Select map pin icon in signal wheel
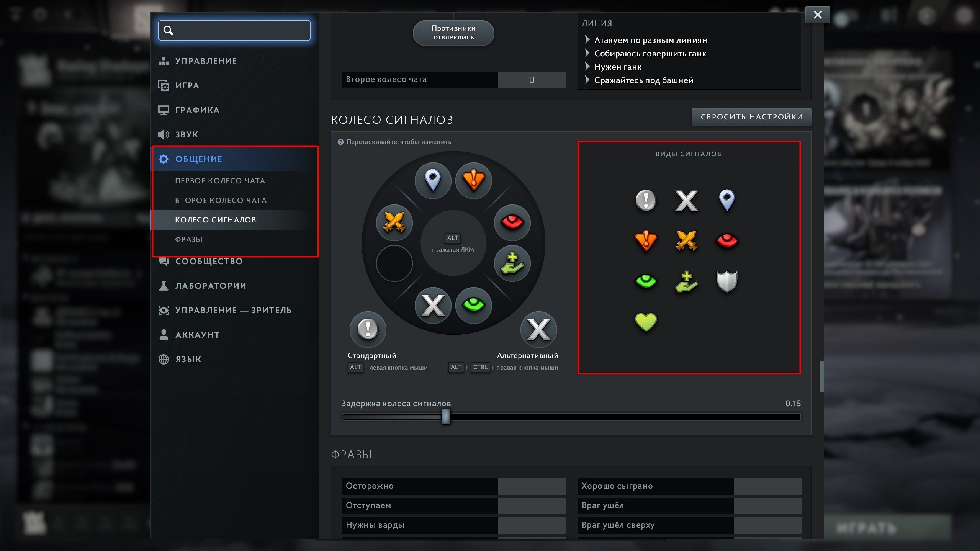Viewport: 980px width, 551px height. point(433,180)
